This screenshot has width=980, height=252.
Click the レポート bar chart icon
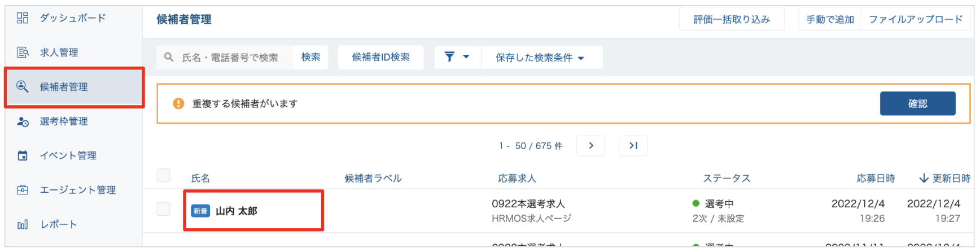23,224
